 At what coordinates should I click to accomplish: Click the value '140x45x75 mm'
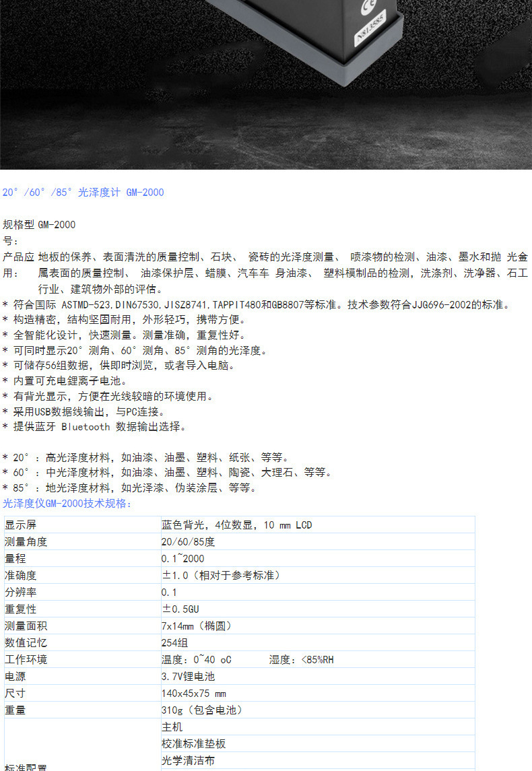(x=318, y=694)
